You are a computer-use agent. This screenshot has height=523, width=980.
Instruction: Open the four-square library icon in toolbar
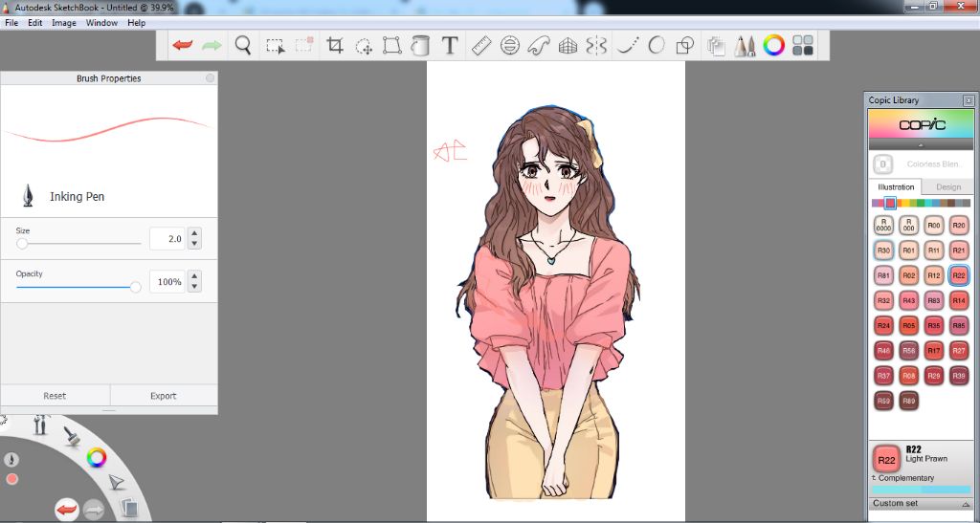tap(803, 45)
